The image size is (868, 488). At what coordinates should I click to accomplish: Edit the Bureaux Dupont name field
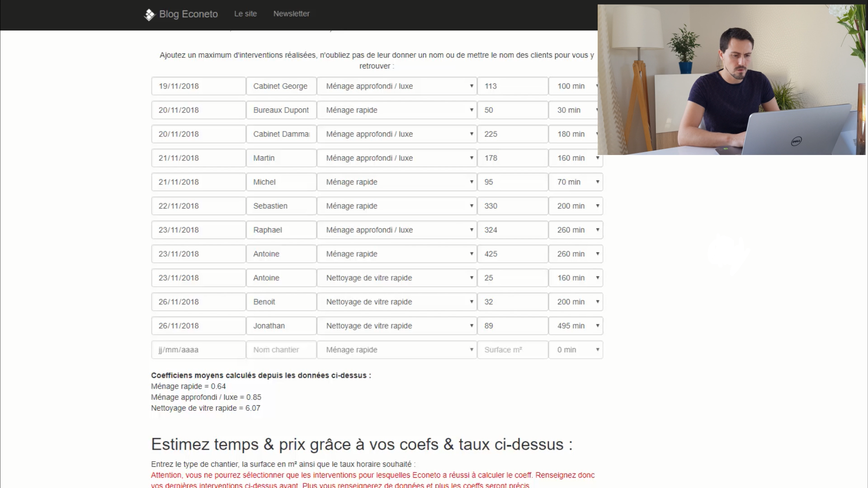(x=281, y=110)
